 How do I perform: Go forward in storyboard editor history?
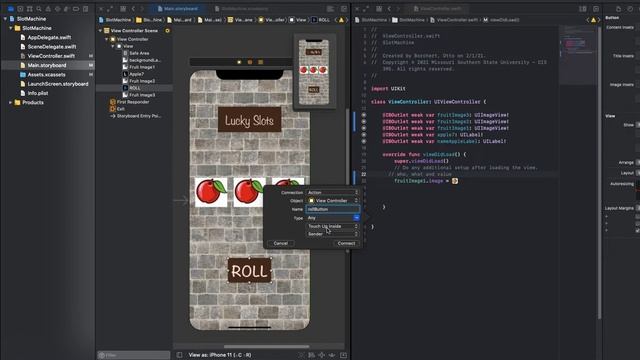142,9
